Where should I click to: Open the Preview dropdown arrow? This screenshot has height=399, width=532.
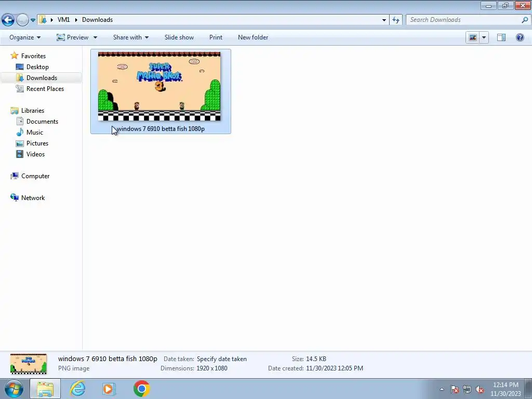click(x=96, y=37)
